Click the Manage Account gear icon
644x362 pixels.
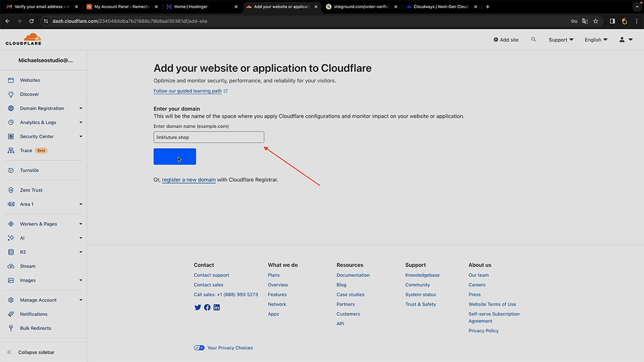coord(11,300)
